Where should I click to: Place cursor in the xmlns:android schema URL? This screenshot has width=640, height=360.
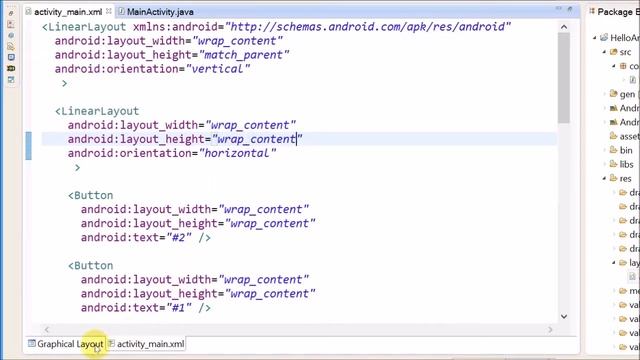coord(368,27)
